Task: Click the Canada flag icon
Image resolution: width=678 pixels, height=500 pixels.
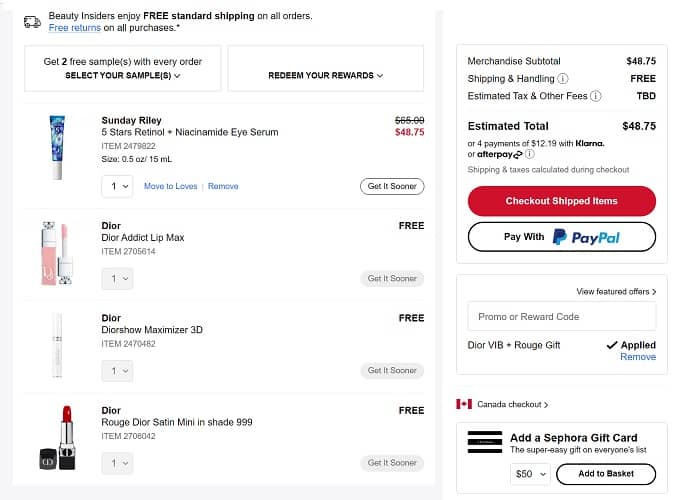Action: coord(464,404)
